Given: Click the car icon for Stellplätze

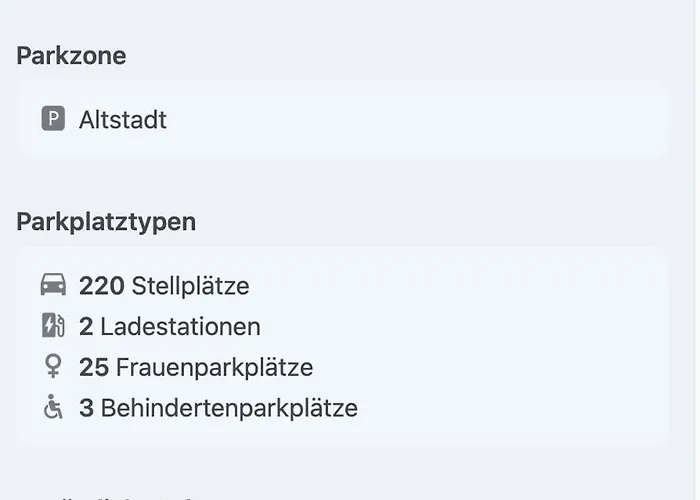Looking at the screenshot, I should [x=53, y=286].
